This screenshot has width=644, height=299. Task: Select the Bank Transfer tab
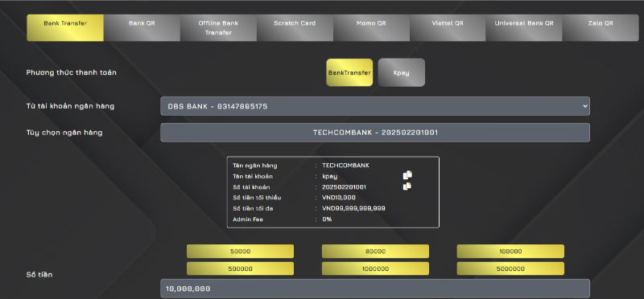pos(65,28)
